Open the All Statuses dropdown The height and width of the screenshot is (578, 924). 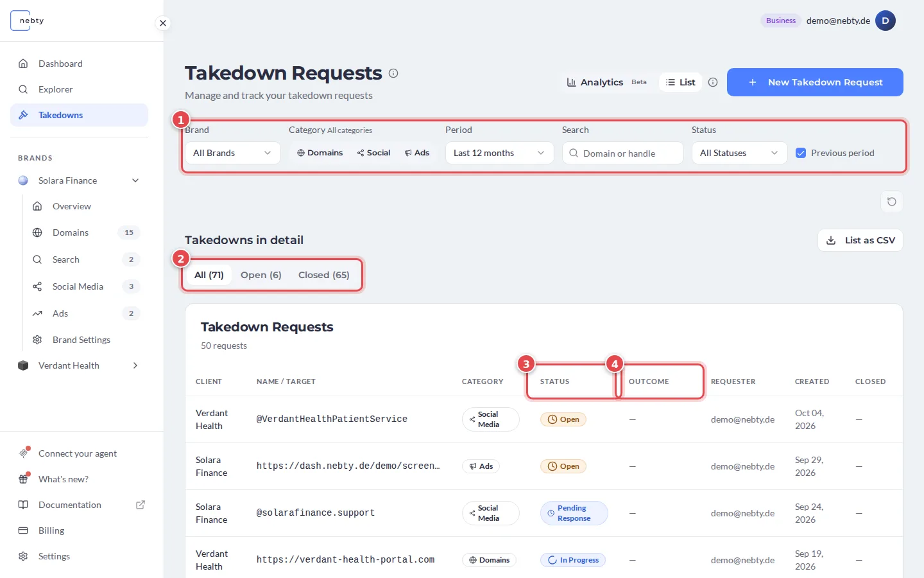[x=739, y=153]
